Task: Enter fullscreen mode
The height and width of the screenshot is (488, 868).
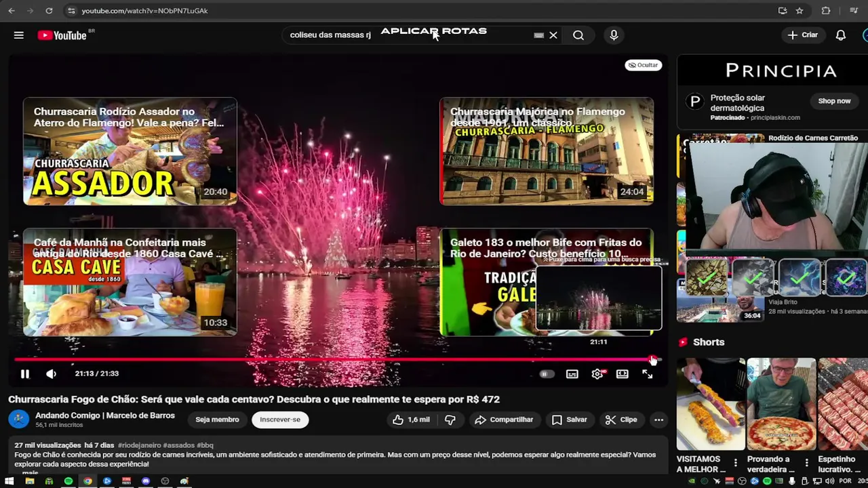Action: click(x=647, y=374)
